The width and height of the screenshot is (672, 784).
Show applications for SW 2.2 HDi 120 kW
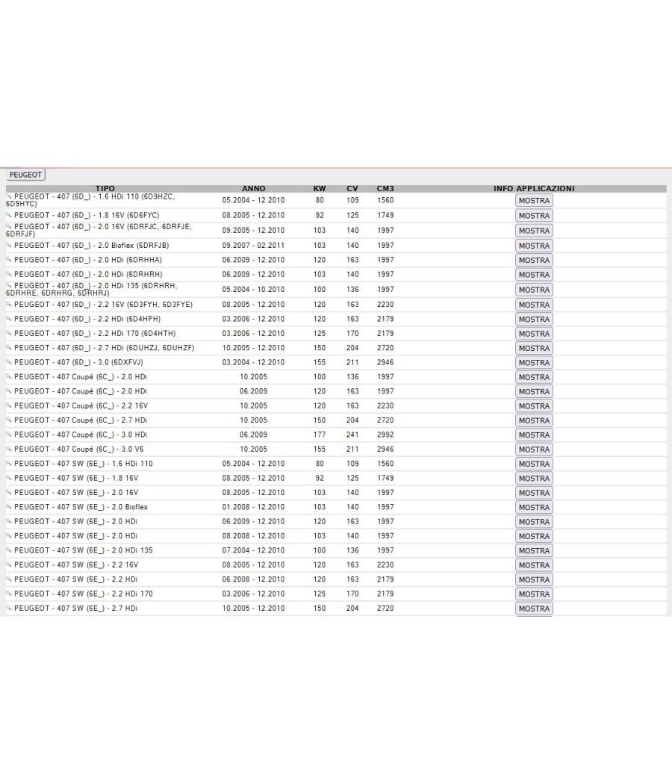[x=534, y=579]
